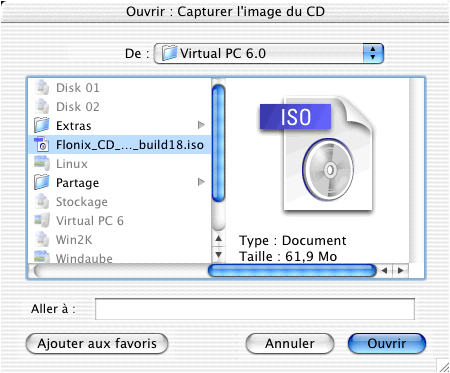Click the Flonix ISO file icon
Screen dimensions: 450x373
tap(42, 145)
